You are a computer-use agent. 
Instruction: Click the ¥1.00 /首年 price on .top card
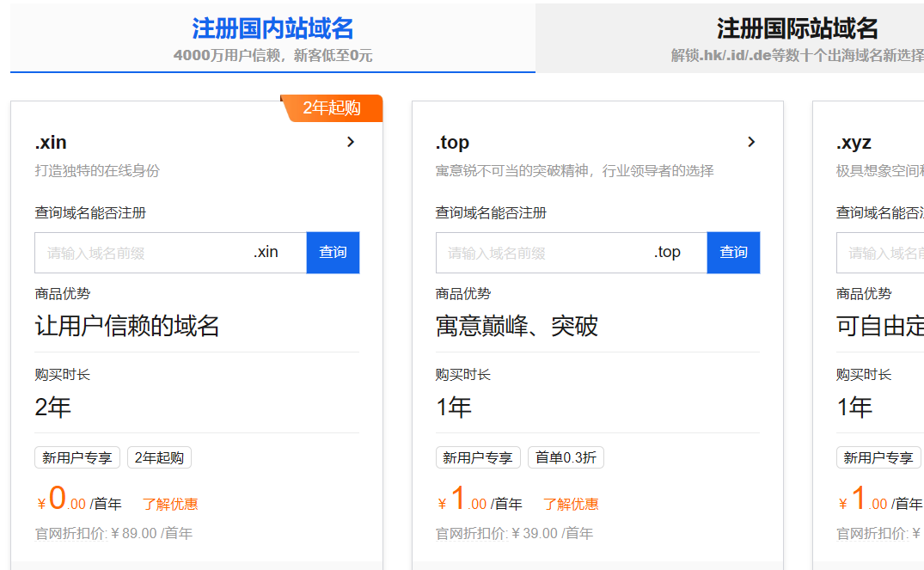(x=480, y=499)
